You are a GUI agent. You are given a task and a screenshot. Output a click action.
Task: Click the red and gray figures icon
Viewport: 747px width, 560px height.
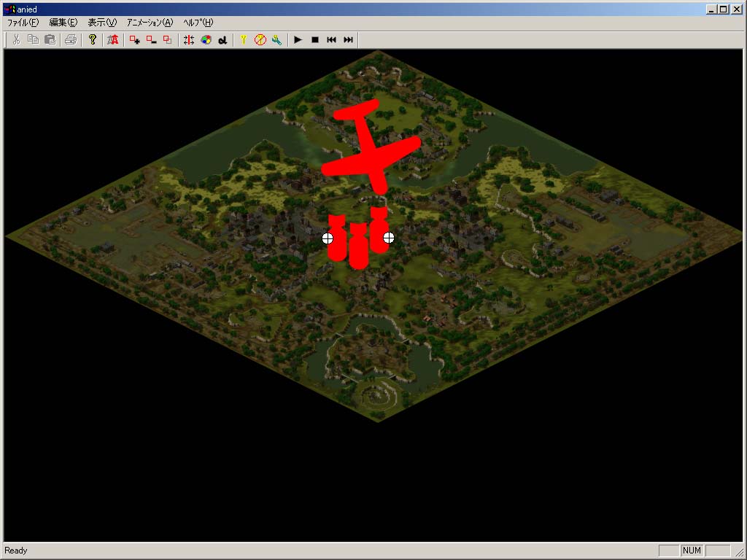click(x=113, y=39)
